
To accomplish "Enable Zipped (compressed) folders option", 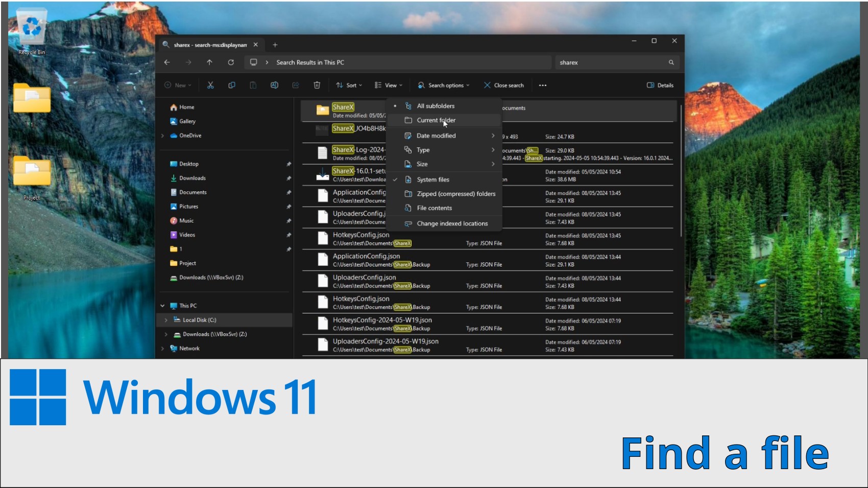I will (455, 194).
